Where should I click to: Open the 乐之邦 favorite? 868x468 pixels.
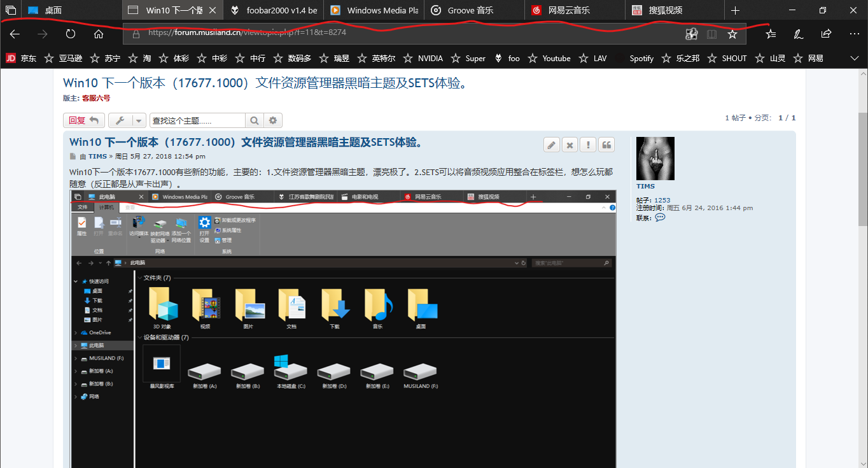(x=680, y=58)
